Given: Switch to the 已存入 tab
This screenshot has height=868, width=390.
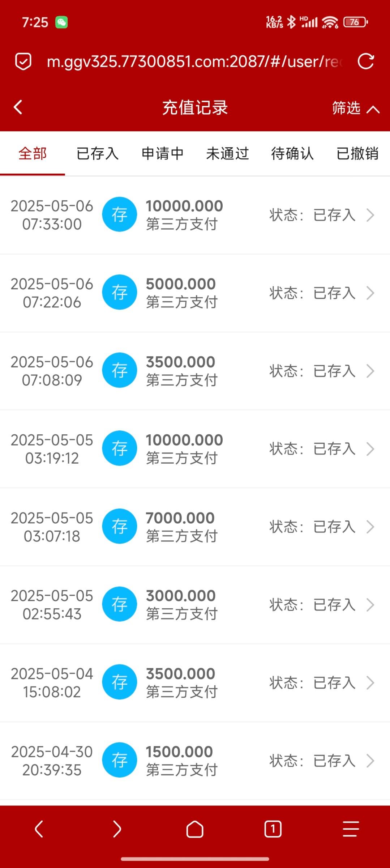Looking at the screenshot, I should point(98,154).
